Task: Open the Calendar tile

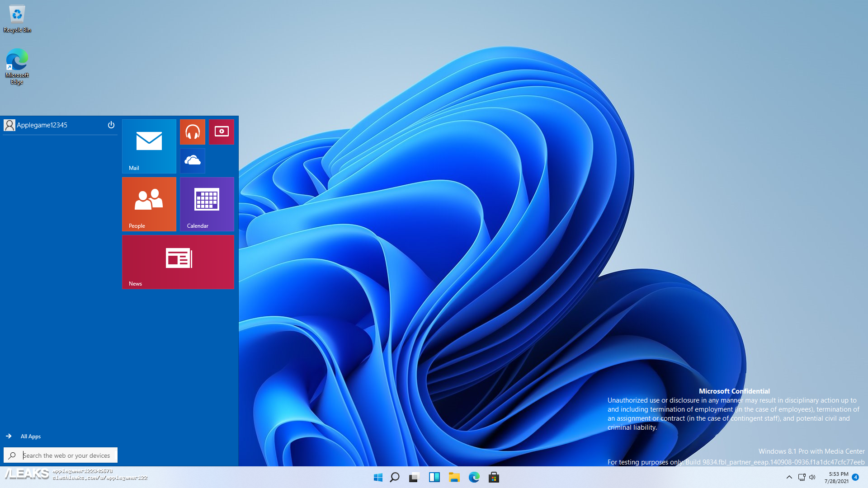Action: [207, 204]
